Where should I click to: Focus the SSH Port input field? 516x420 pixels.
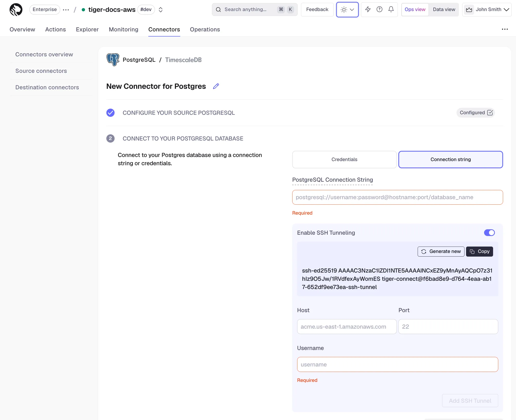[448, 327]
